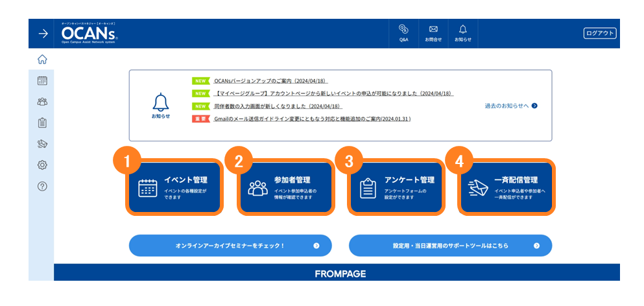The width and height of the screenshot is (644, 306).
Task: Open the 一斉配信管理 tile
Action: (x=506, y=187)
